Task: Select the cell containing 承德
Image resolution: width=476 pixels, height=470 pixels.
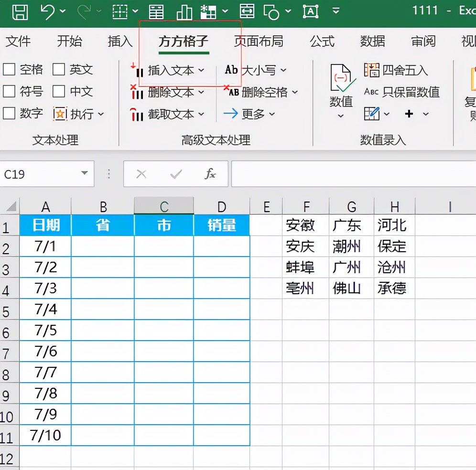Action: click(394, 288)
